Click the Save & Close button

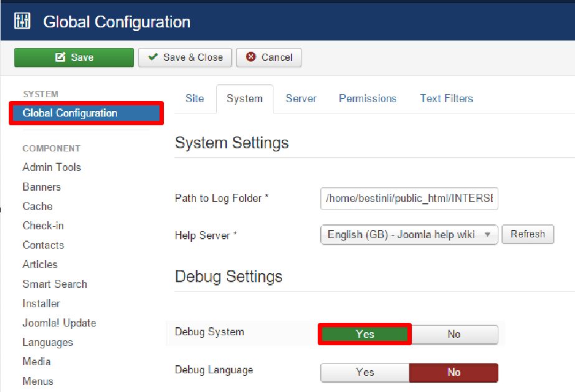click(185, 57)
